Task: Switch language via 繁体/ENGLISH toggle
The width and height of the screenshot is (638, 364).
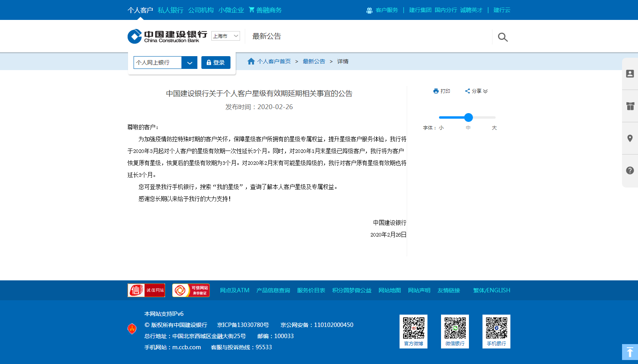Action: click(492, 290)
